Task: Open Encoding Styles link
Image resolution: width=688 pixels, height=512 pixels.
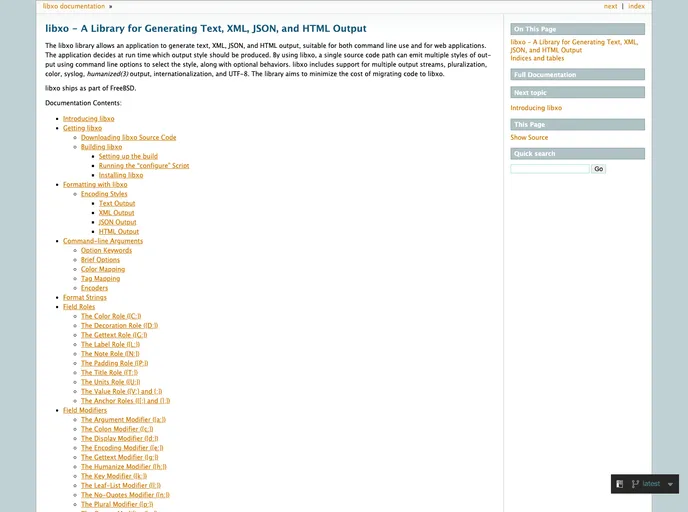Action: pyautogui.click(x=104, y=194)
